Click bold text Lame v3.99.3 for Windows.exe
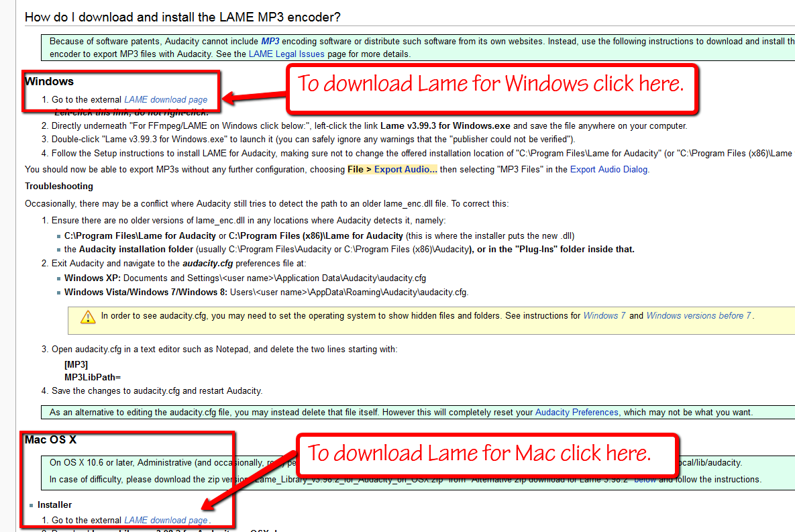Screen dimensions: 795x532 point(445,125)
